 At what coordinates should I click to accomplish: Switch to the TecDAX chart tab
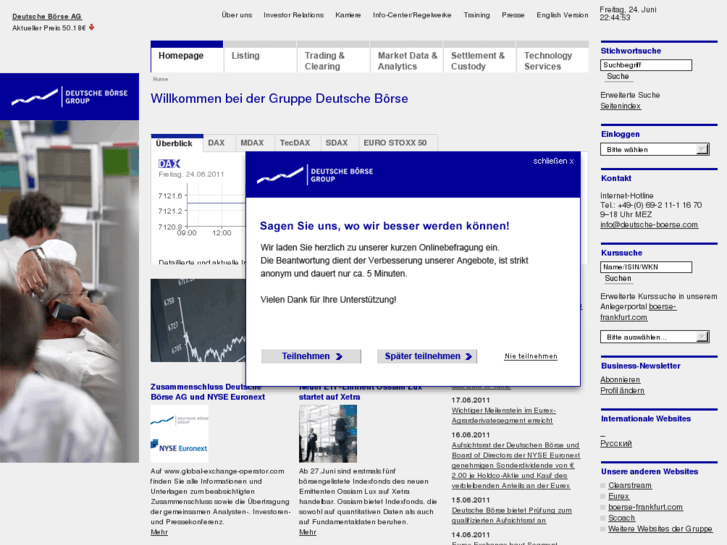click(297, 143)
